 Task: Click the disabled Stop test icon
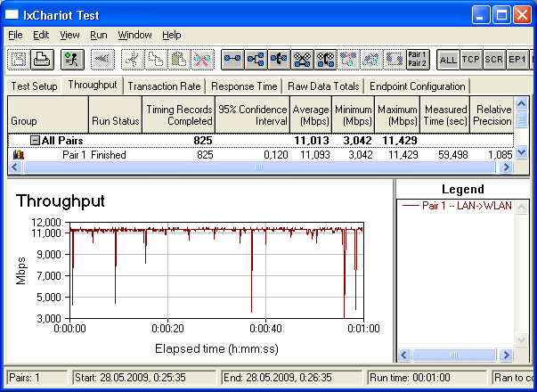pos(102,60)
